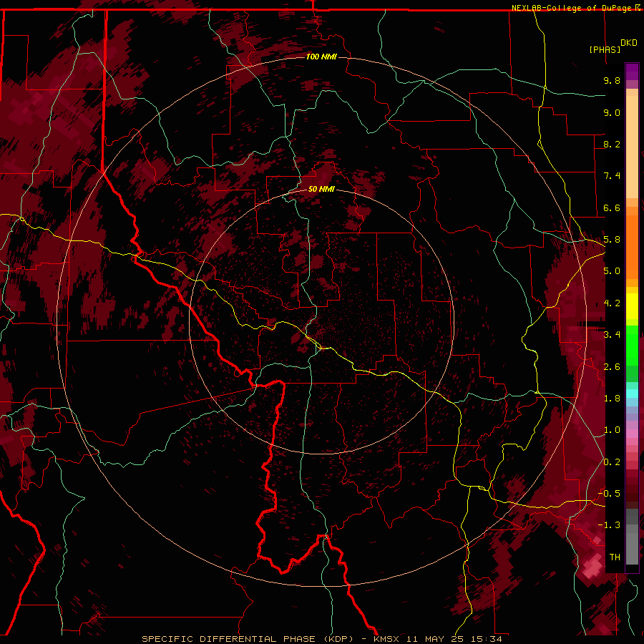Click the 0.2 scale label
Image resolution: width=644 pixels, height=644 pixels.
click(x=612, y=462)
